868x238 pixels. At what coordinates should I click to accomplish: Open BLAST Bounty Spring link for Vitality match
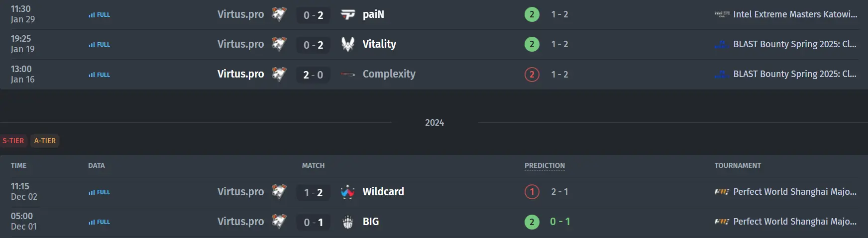[x=795, y=44]
